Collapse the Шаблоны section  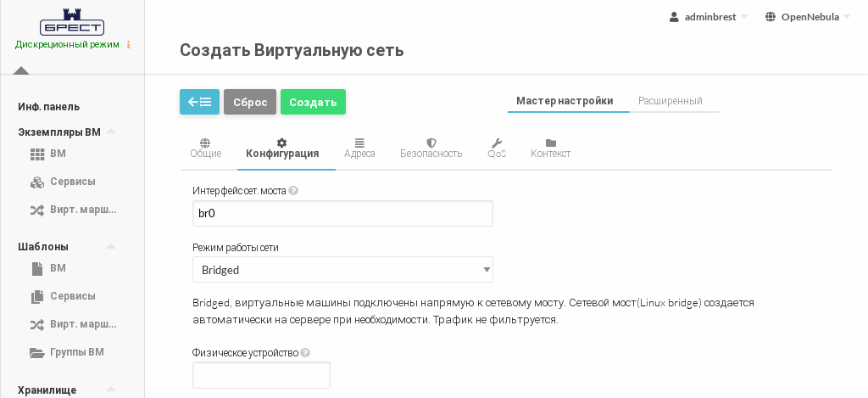(111, 246)
